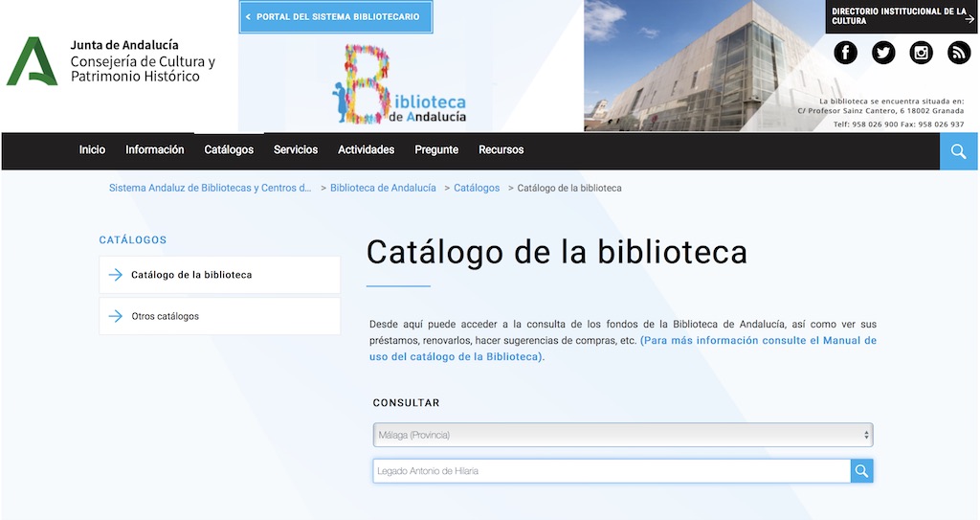This screenshot has height=520, width=980.
Task: Focus the Legado Antonio de Hilaria search field
Action: point(612,471)
